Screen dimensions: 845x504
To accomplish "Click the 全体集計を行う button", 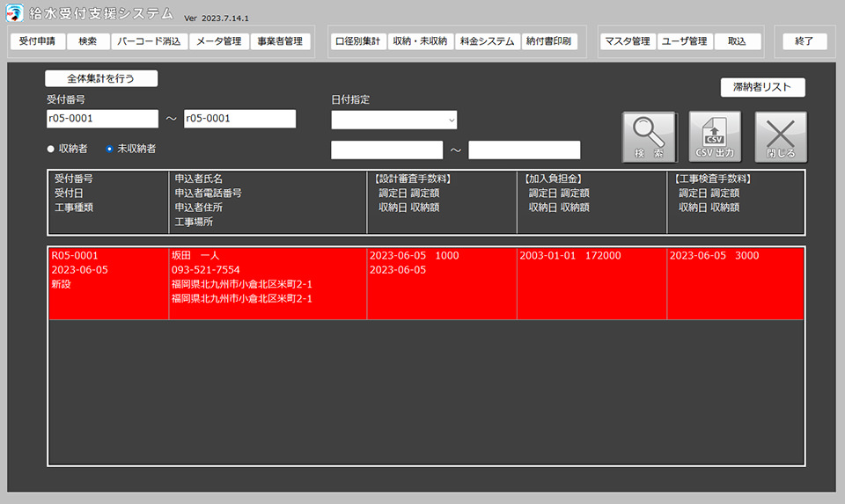I will [x=101, y=78].
